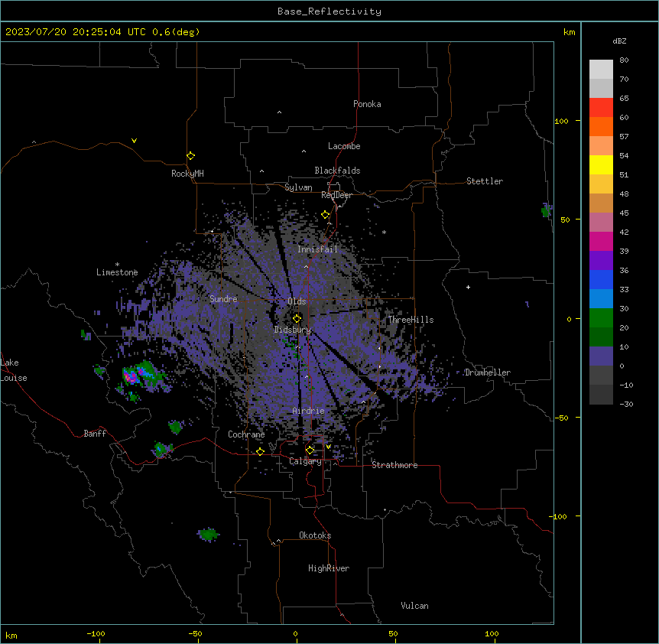Select the Olds label

click(x=297, y=301)
